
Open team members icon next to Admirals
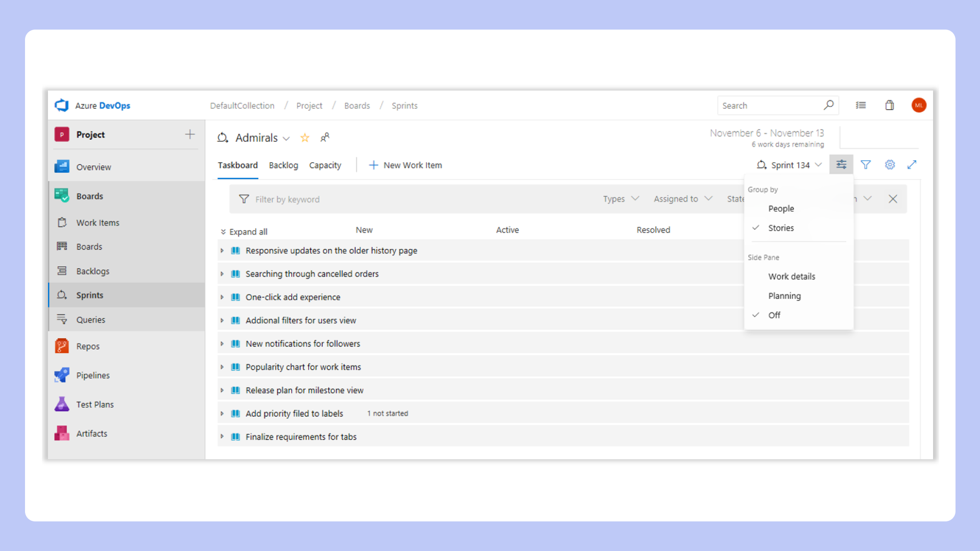point(325,138)
